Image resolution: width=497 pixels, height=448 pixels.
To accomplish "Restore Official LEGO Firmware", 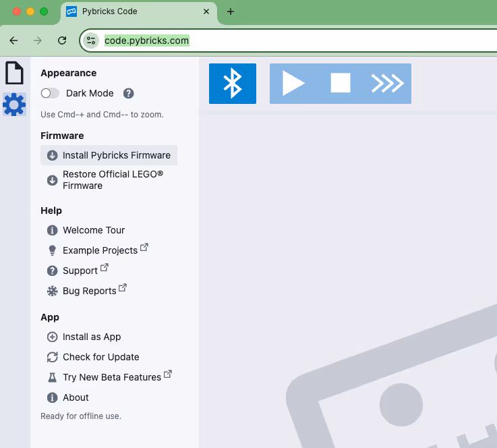I will (109, 179).
